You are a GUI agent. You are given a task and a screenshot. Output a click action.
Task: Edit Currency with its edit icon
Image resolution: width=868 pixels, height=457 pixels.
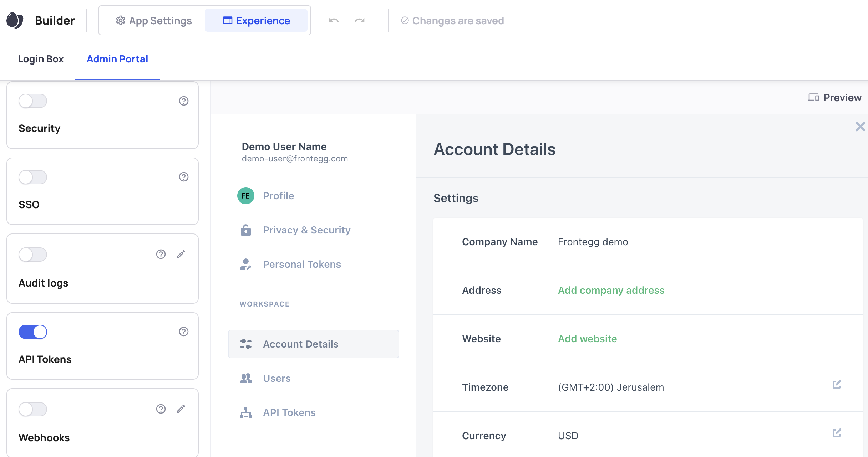coord(837,433)
